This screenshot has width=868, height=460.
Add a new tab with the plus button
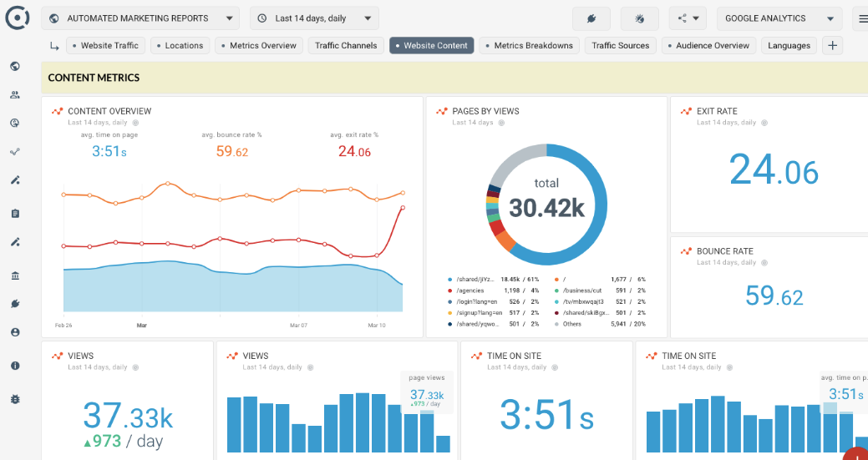[833, 45]
